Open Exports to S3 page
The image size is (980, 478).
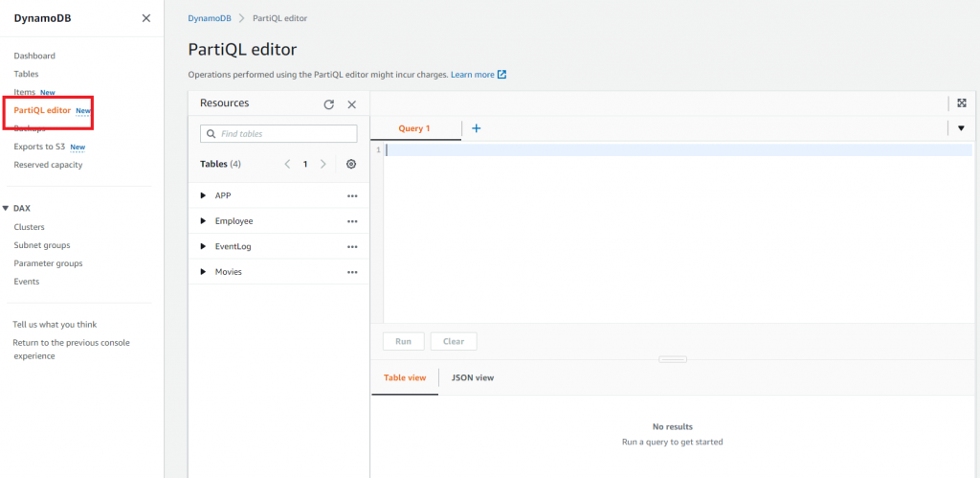point(39,147)
